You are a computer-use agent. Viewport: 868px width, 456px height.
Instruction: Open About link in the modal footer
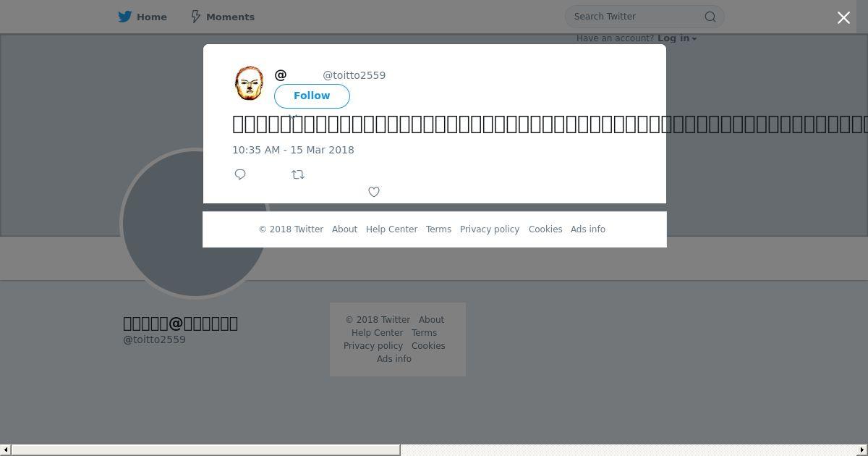(344, 229)
